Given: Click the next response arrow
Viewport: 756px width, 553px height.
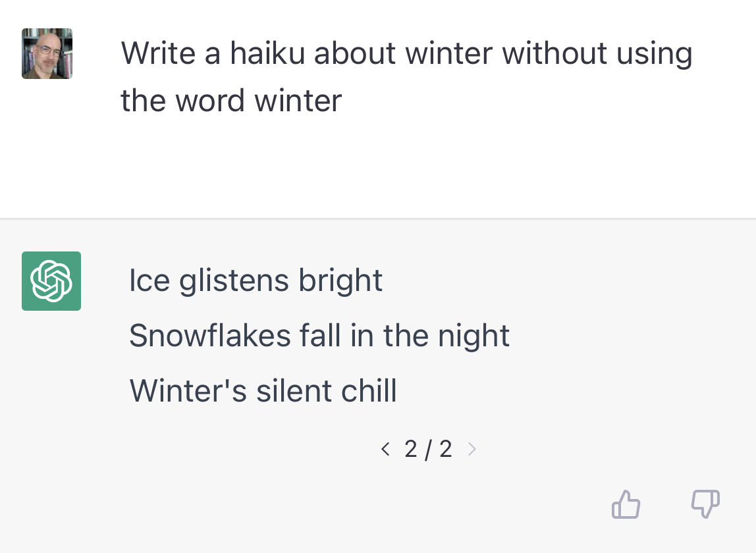Looking at the screenshot, I should (x=472, y=450).
